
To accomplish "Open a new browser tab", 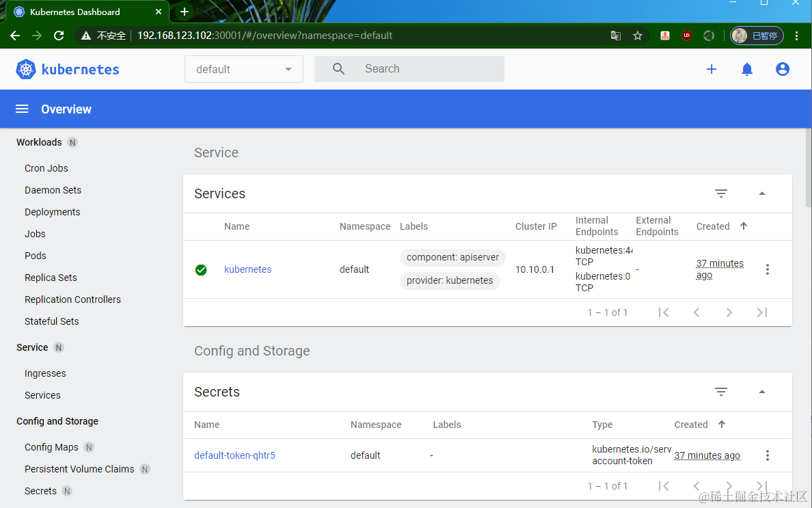I will pyautogui.click(x=185, y=12).
